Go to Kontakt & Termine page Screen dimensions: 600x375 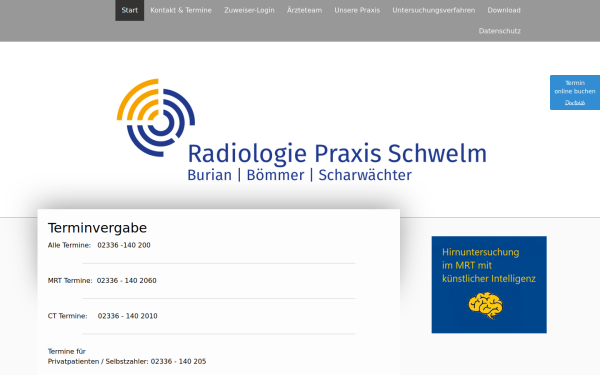pos(181,10)
